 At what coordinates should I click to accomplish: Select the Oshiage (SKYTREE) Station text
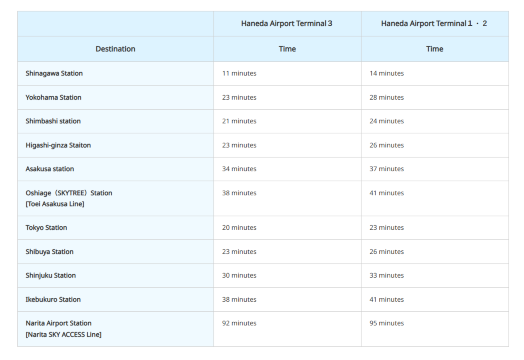coord(69,193)
